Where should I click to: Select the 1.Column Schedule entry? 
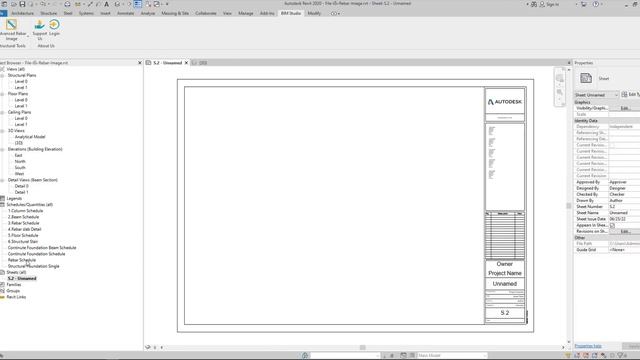pyautogui.click(x=25, y=211)
